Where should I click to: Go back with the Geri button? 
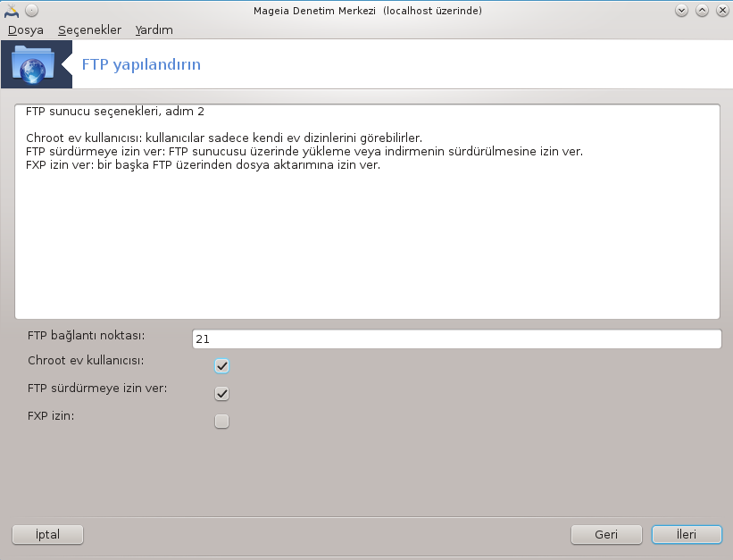coord(606,534)
